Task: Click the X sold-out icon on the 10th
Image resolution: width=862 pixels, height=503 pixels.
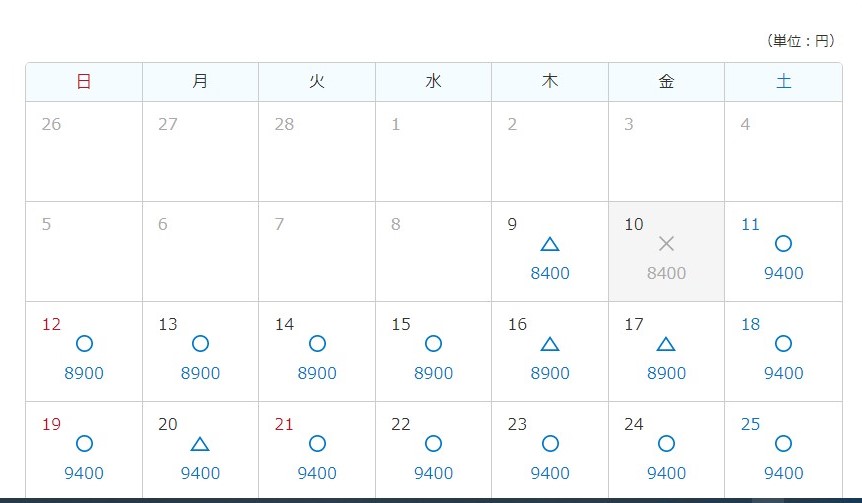Action: click(667, 244)
